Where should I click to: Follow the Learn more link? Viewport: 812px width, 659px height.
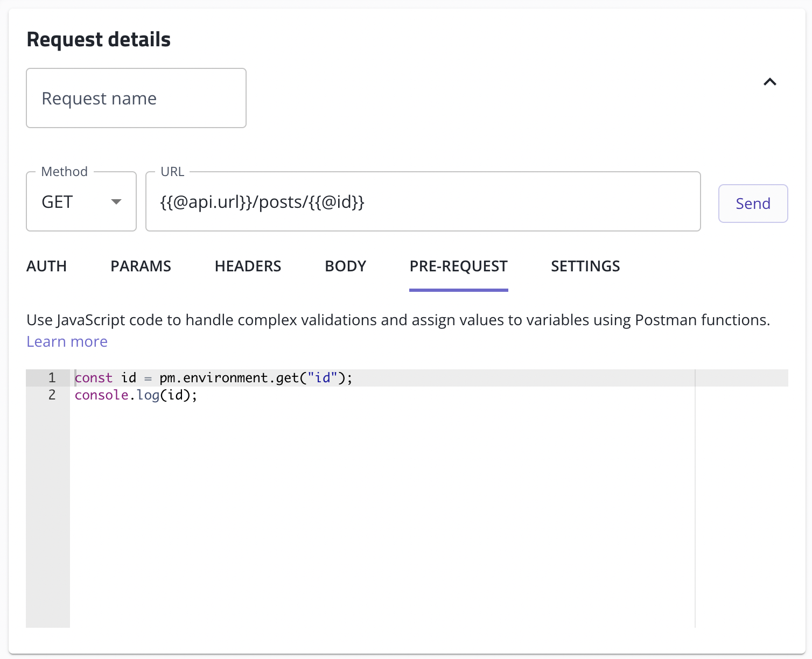point(67,341)
